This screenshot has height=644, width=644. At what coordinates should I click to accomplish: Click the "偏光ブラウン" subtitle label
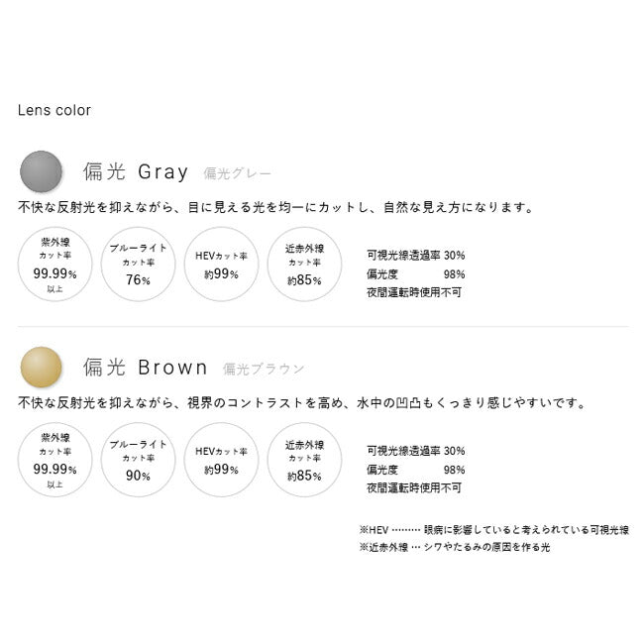click(264, 369)
